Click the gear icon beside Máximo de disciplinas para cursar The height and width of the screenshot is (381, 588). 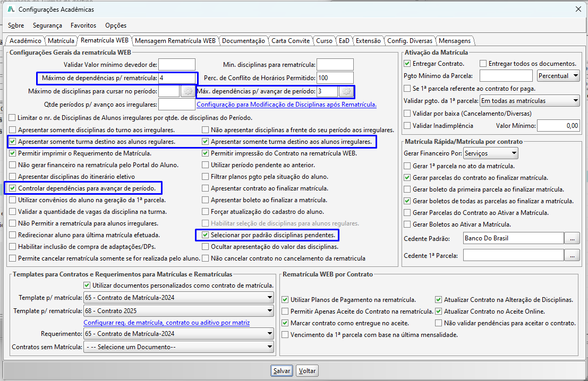(x=188, y=91)
